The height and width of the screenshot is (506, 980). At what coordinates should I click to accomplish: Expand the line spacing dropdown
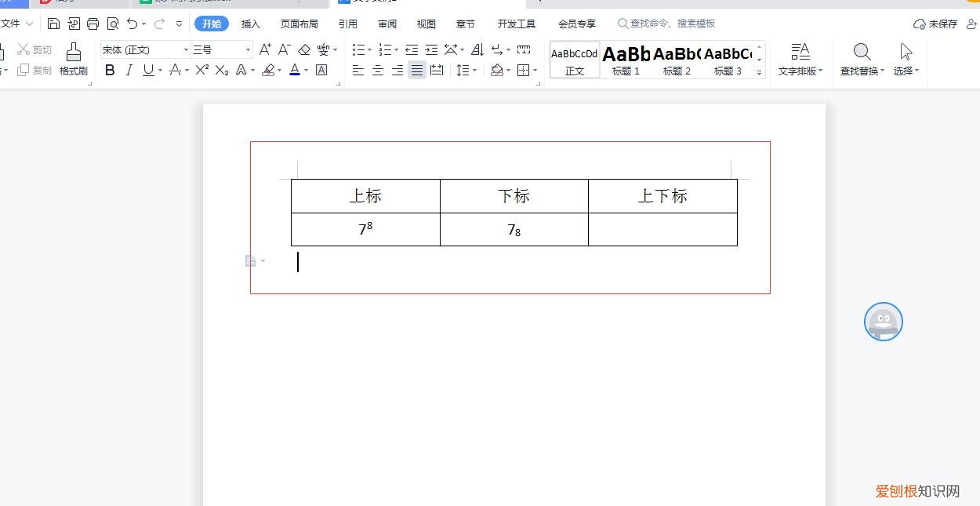pyautogui.click(x=474, y=71)
